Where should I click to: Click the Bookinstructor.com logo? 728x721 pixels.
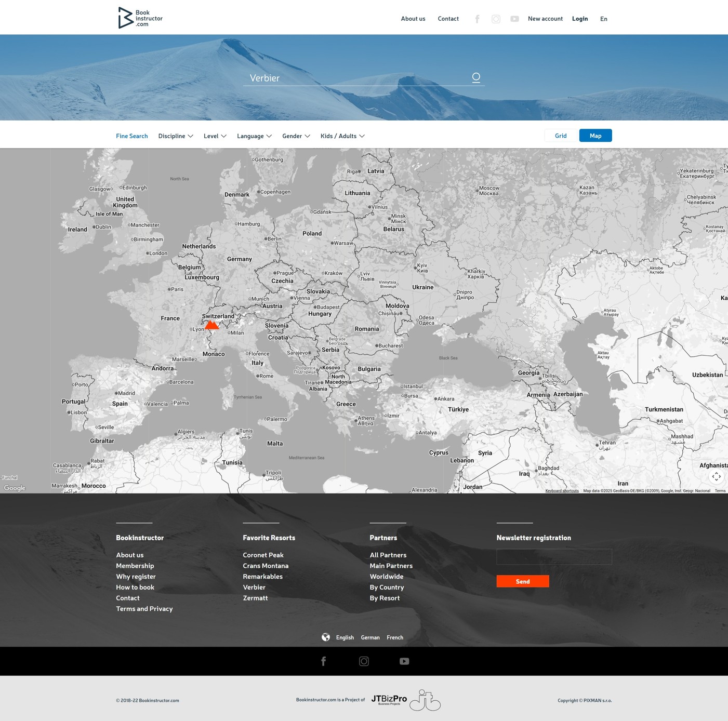140,18
